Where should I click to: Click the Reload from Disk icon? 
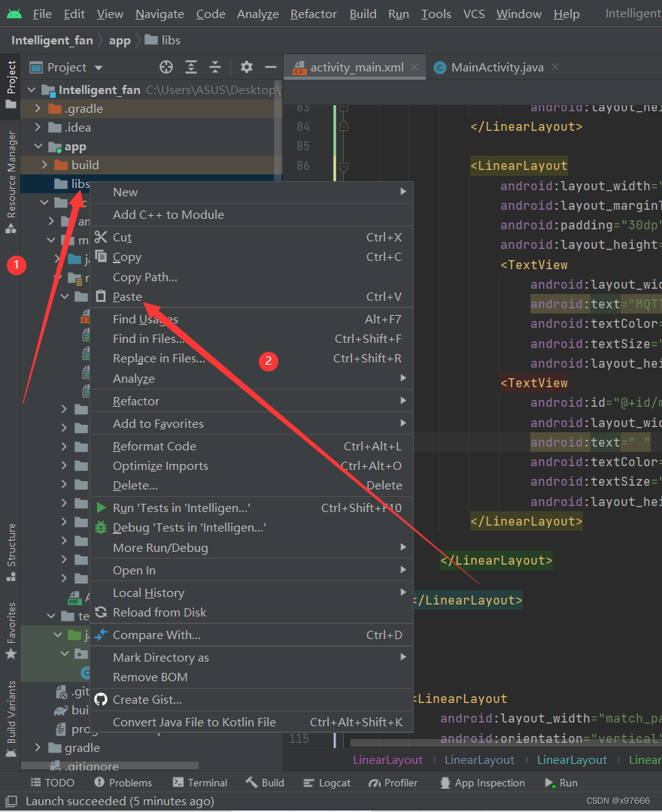(x=101, y=613)
